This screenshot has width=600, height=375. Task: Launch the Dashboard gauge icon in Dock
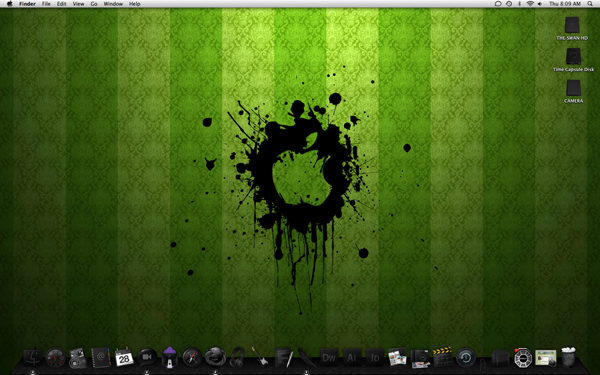[x=55, y=357]
